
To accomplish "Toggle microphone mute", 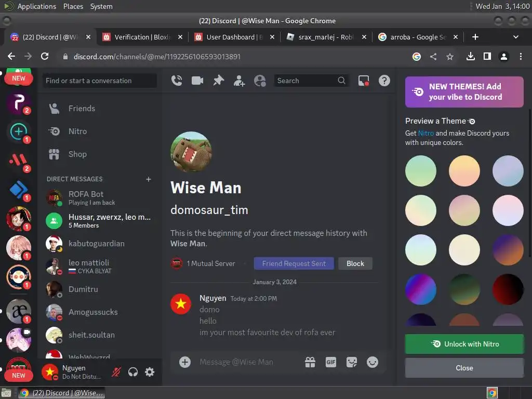I will pos(116,372).
